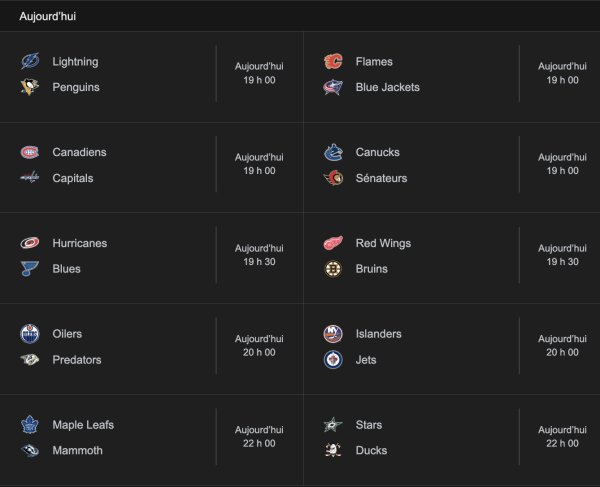Select the Canucks logo
The width and height of the screenshot is (600, 487).
tap(332, 153)
